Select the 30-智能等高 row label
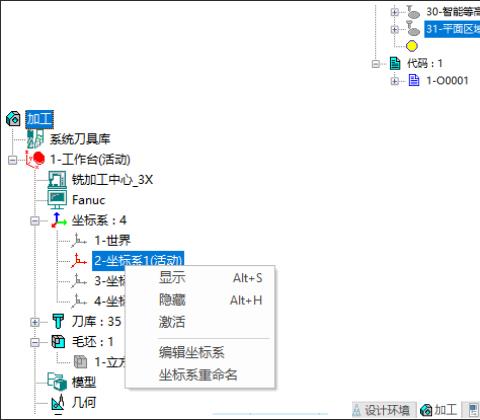 tap(453, 12)
